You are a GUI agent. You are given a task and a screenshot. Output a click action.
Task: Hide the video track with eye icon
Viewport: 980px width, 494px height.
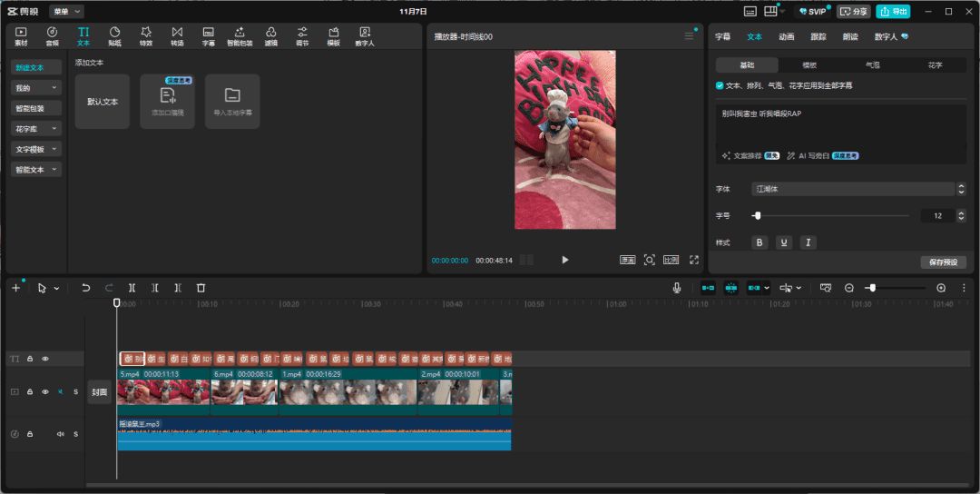(x=45, y=391)
